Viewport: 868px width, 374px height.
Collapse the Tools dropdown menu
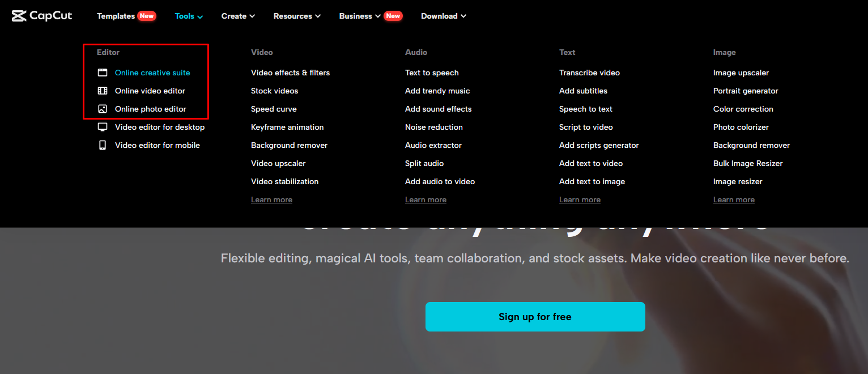point(189,16)
